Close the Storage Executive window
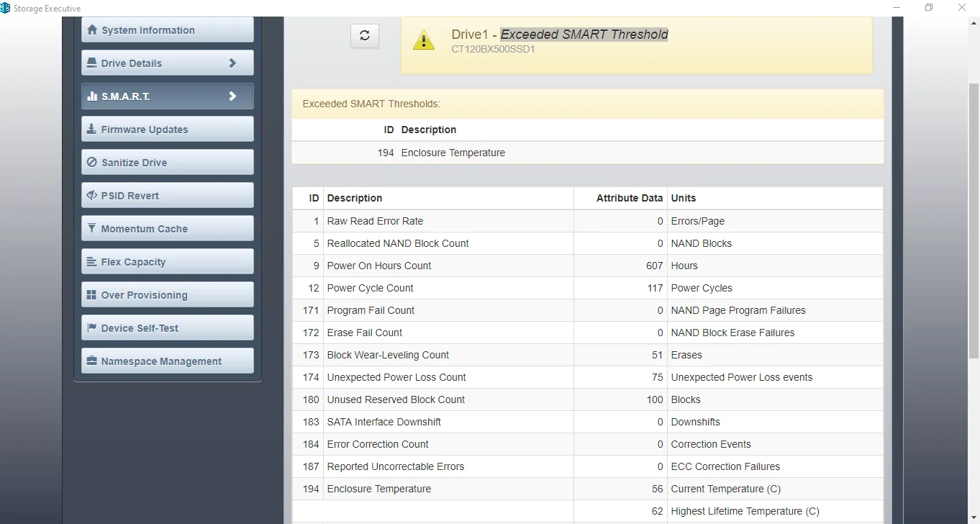The width and height of the screenshot is (980, 524). pos(962,8)
